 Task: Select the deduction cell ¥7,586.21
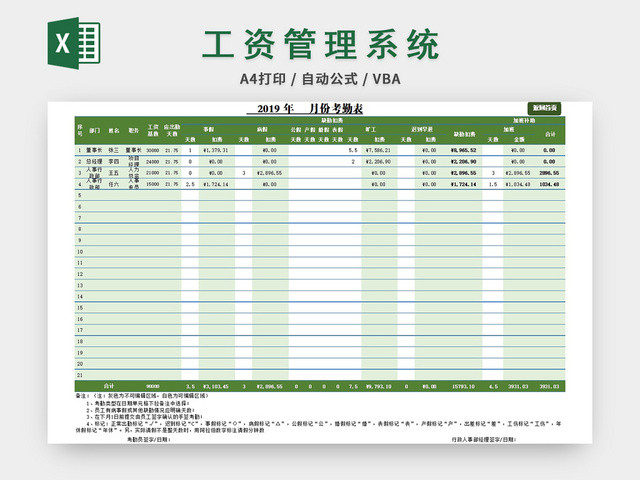click(378, 150)
